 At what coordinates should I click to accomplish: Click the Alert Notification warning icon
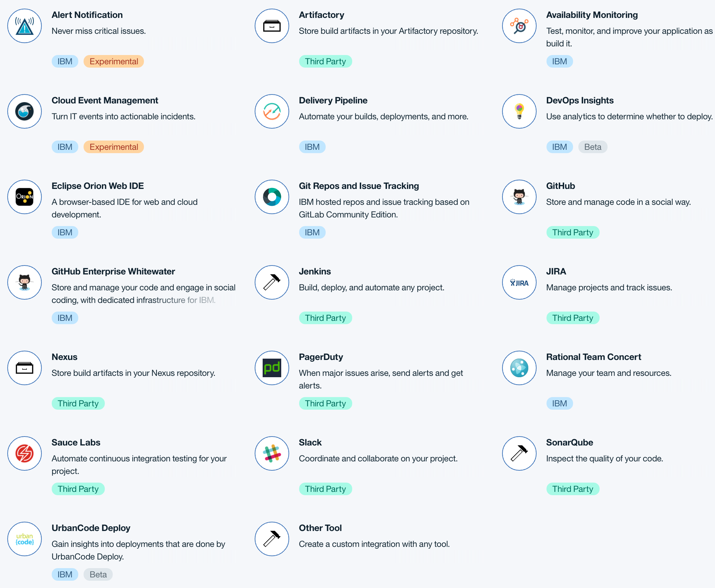[25, 26]
